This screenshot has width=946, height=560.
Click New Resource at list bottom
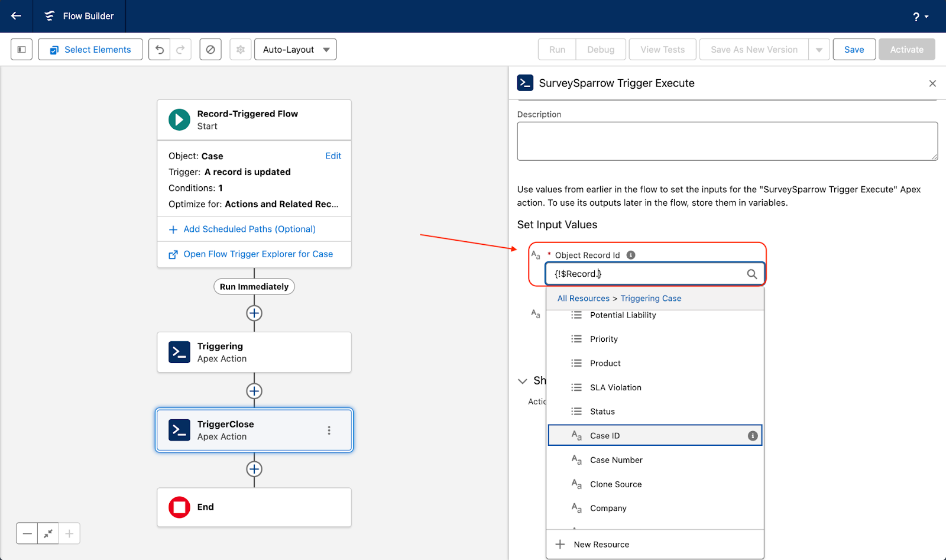coord(601,545)
